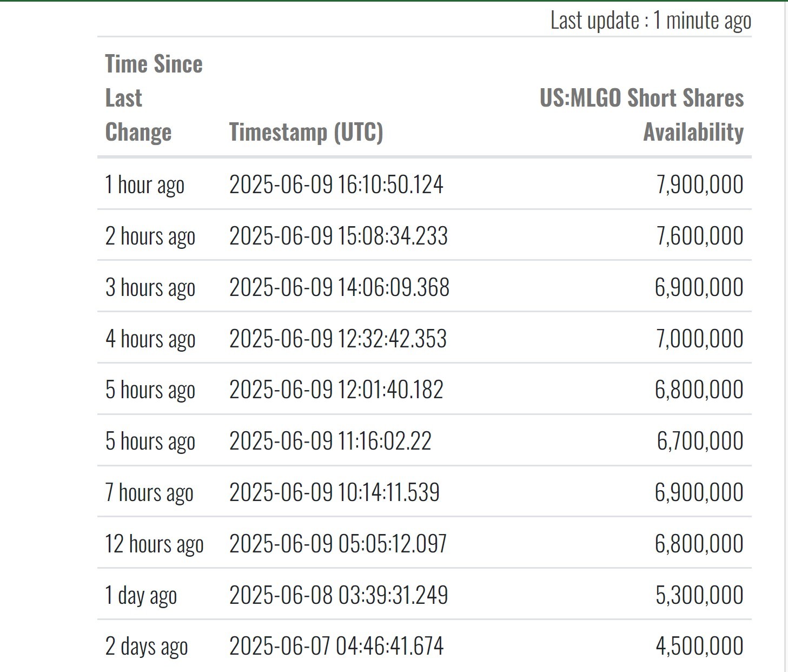Viewport: 788px width, 672px height.
Task: Click '5 hours ago' in the 12:01:40 row
Action: click(150, 390)
